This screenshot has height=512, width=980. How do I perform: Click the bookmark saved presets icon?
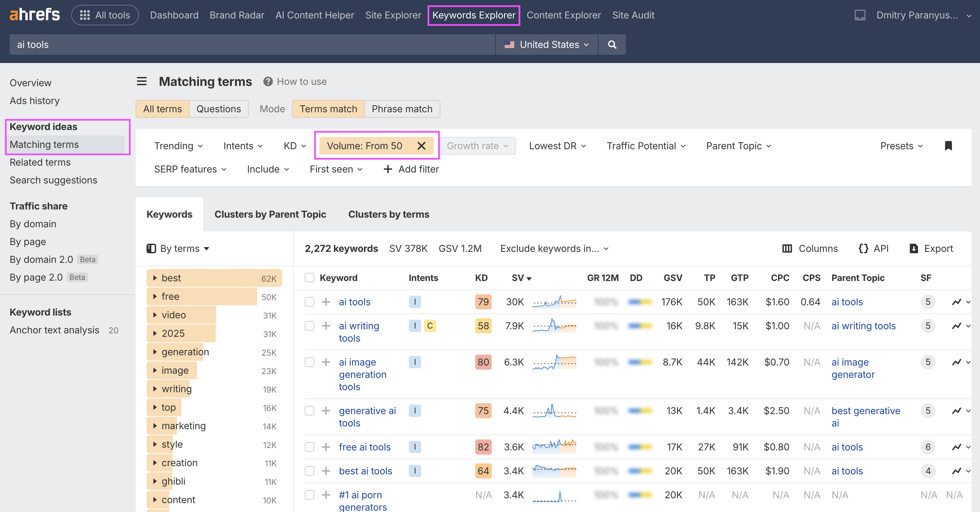(x=948, y=146)
